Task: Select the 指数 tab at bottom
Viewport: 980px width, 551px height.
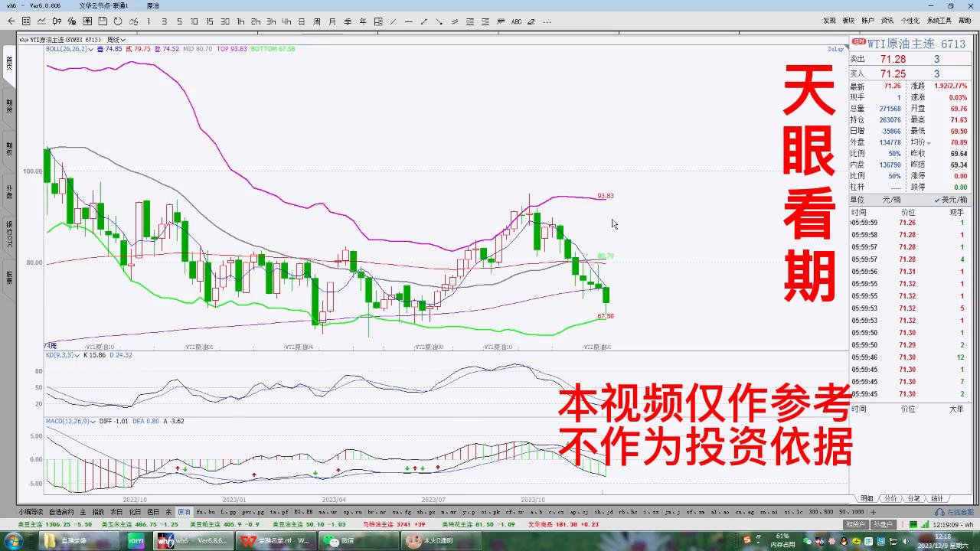Action: [98, 512]
